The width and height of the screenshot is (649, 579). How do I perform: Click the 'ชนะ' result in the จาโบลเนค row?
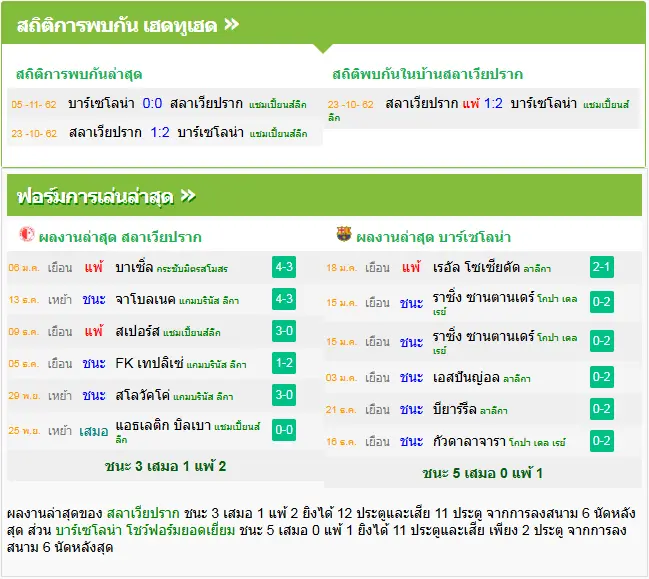tap(94, 300)
